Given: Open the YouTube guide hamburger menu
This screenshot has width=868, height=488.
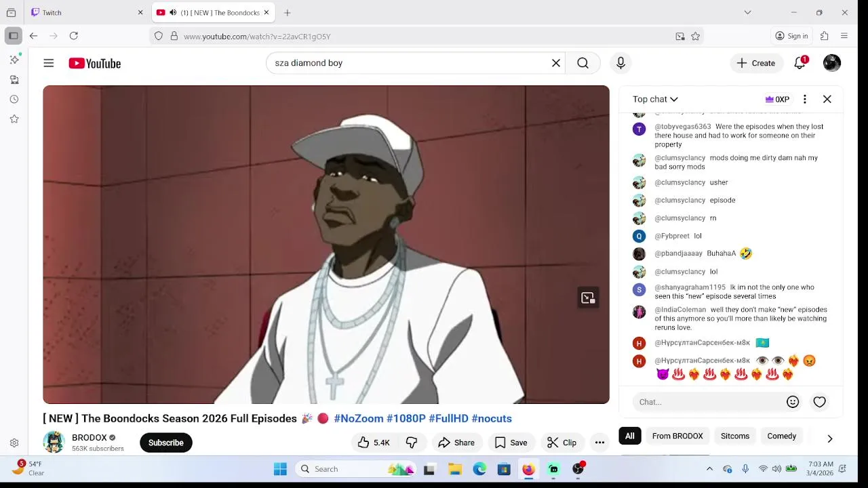Looking at the screenshot, I should (x=49, y=63).
